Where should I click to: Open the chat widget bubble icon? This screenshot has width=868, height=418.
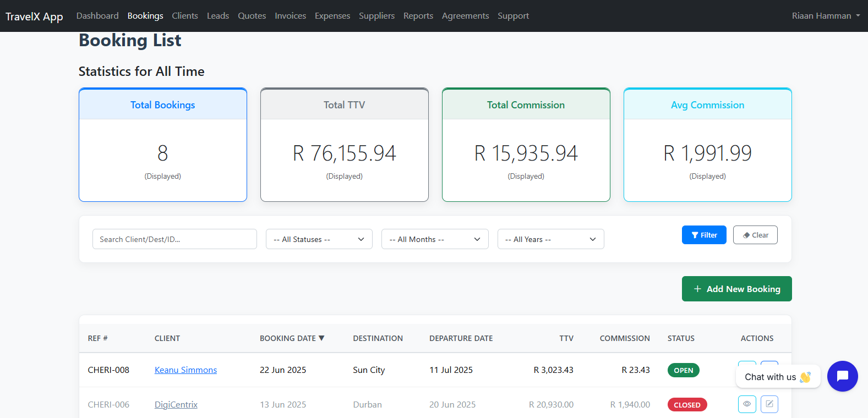tap(842, 376)
